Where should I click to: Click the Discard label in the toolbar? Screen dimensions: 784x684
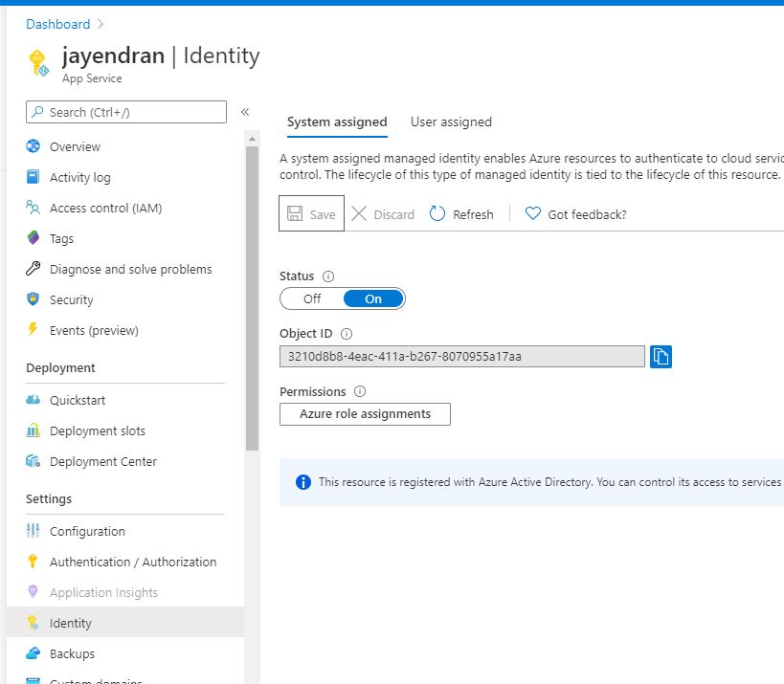(x=394, y=214)
